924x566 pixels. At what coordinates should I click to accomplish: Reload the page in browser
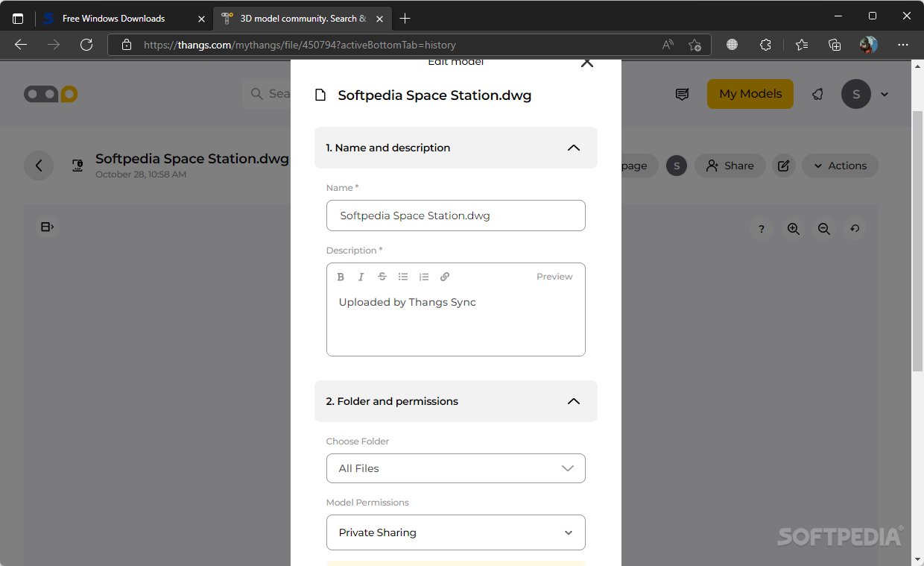(86, 45)
